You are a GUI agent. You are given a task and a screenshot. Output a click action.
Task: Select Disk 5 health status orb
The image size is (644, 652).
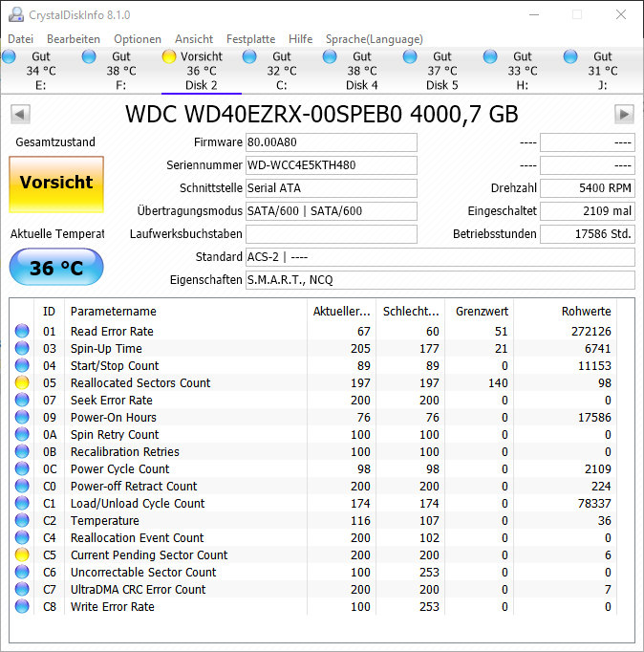coord(410,56)
